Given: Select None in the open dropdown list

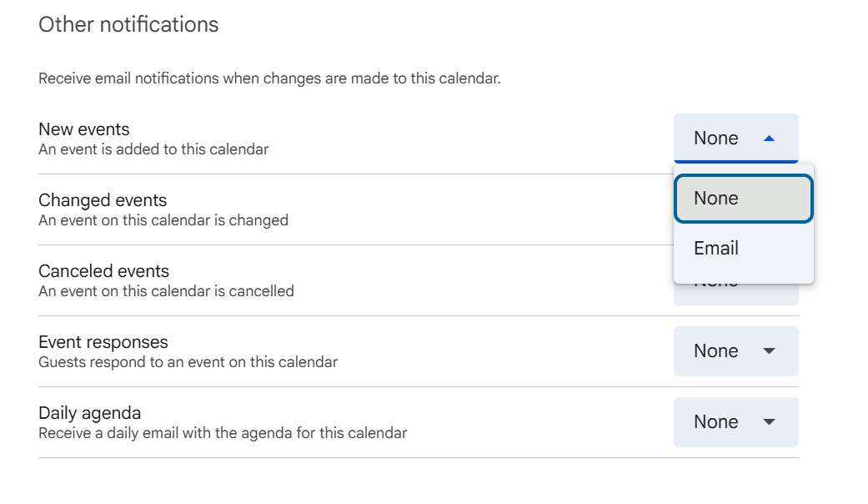Looking at the screenshot, I should pos(743,199).
